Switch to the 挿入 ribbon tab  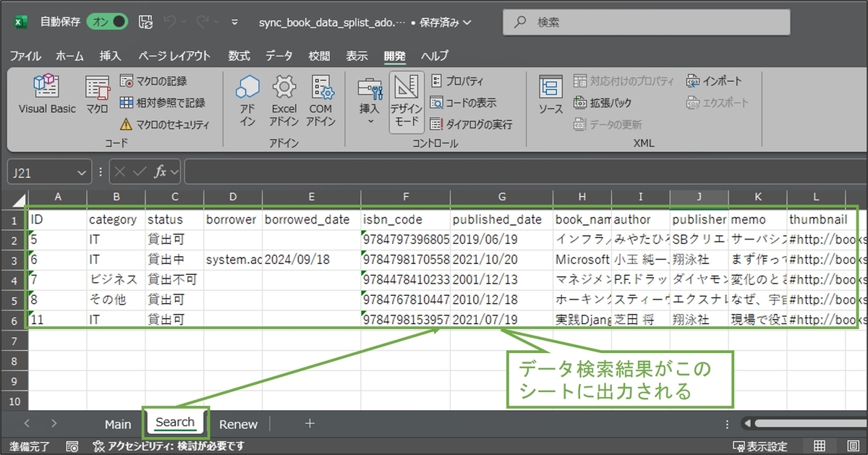111,56
